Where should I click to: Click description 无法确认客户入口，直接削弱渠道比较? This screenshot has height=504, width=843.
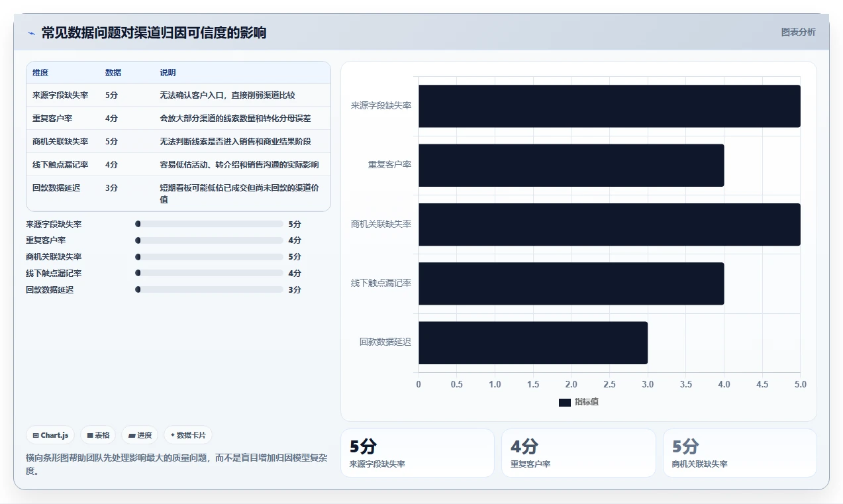pyautogui.click(x=227, y=95)
